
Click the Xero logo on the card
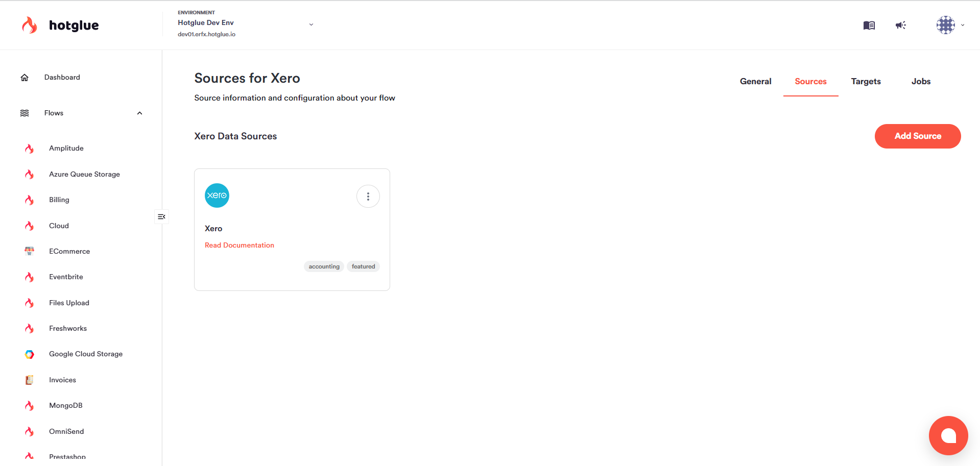pyautogui.click(x=217, y=195)
